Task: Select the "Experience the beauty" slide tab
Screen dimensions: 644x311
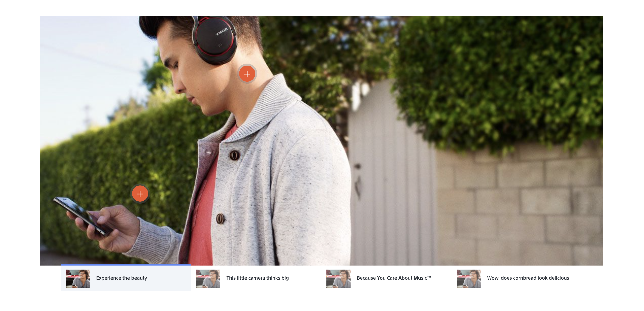Action: pyautogui.click(x=126, y=278)
